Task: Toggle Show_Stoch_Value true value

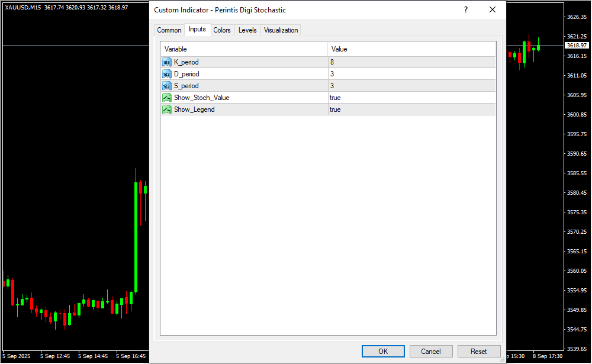Action: 411,98
